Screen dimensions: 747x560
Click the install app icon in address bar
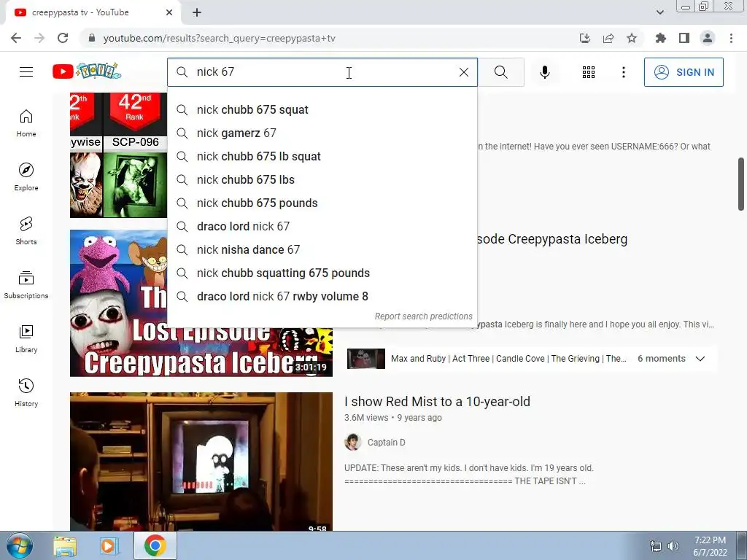coord(584,38)
